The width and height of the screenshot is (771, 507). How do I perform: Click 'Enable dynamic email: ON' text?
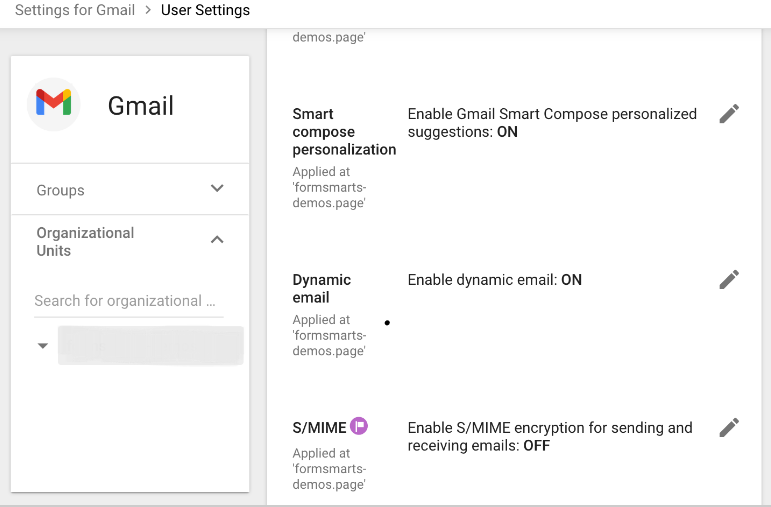coord(495,280)
